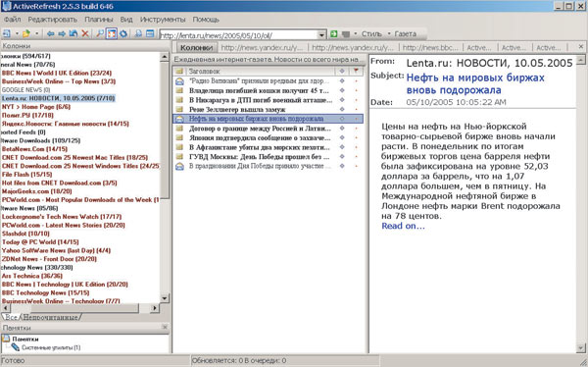Image resolution: width=588 pixels, height=367 pixels.
Task: Expand the address bar URL dropdown
Action: click(321, 35)
